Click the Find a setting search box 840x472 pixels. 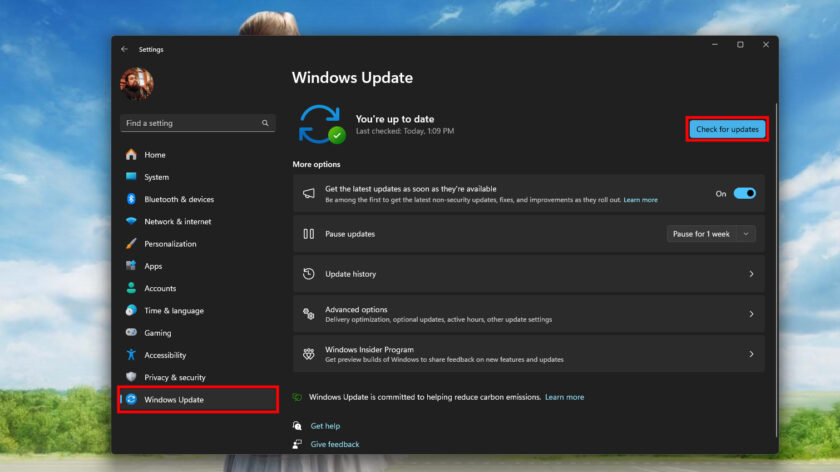pos(198,123)
